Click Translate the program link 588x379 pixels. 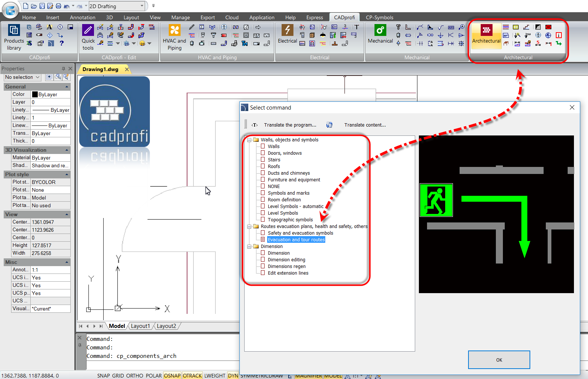(x=290, y=125)
